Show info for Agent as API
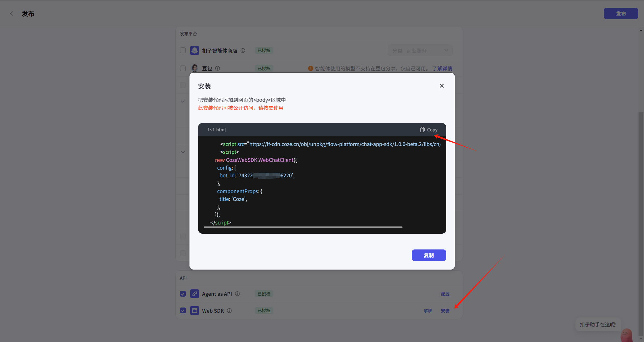Screen dimensions: 644x342 (237, 294)
